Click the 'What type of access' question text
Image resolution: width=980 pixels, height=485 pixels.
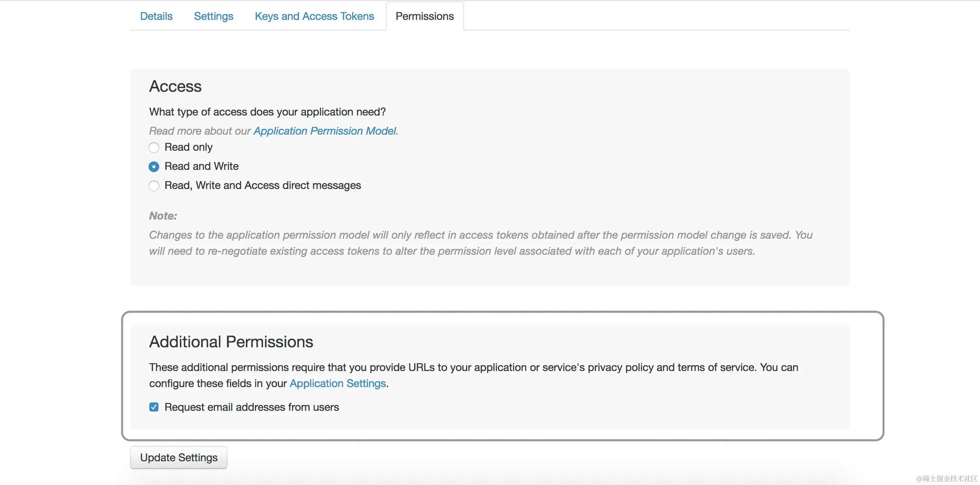267,112
